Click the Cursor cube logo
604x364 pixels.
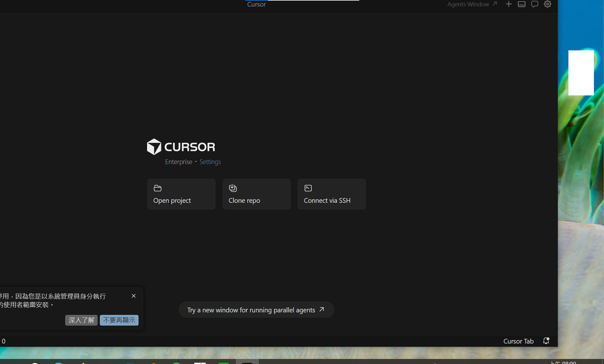(x=154, y=147)
